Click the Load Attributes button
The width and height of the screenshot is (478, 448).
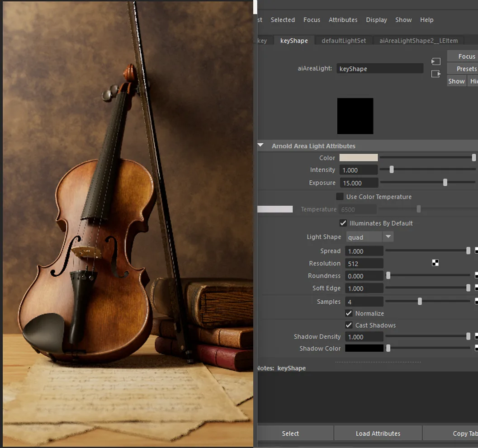(378, 433)
